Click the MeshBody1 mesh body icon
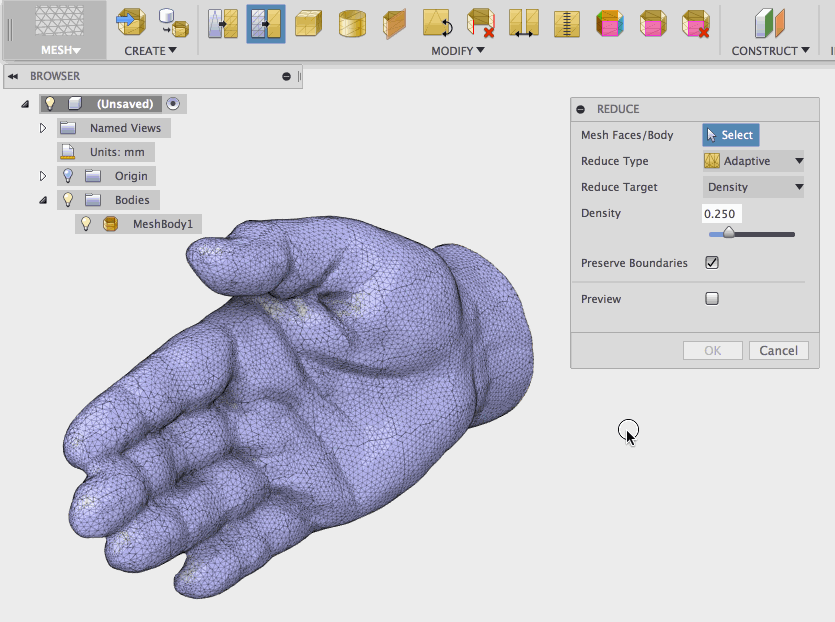The image size is (835, 622). 111,224
